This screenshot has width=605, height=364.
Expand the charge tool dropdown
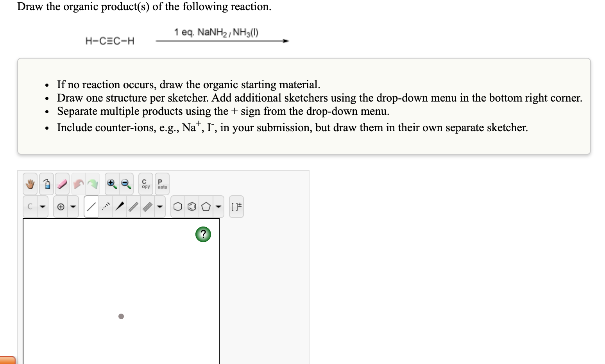click(73, 206)
